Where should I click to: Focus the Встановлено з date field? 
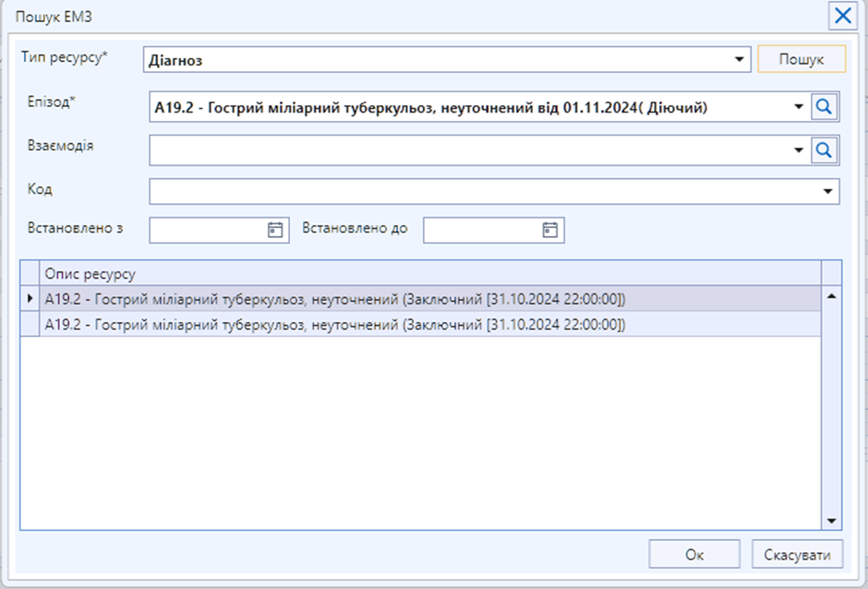coord(207,230)
